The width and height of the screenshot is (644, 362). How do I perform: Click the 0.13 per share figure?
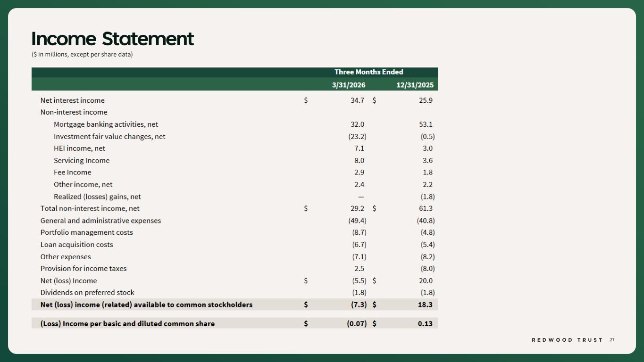425,324
